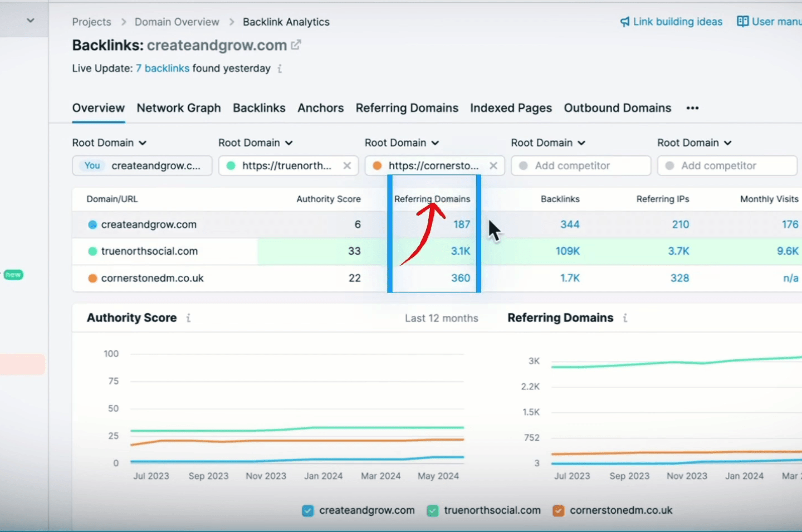Open first Root Domain dropdown above createandgrow field

tap(109, 143)
